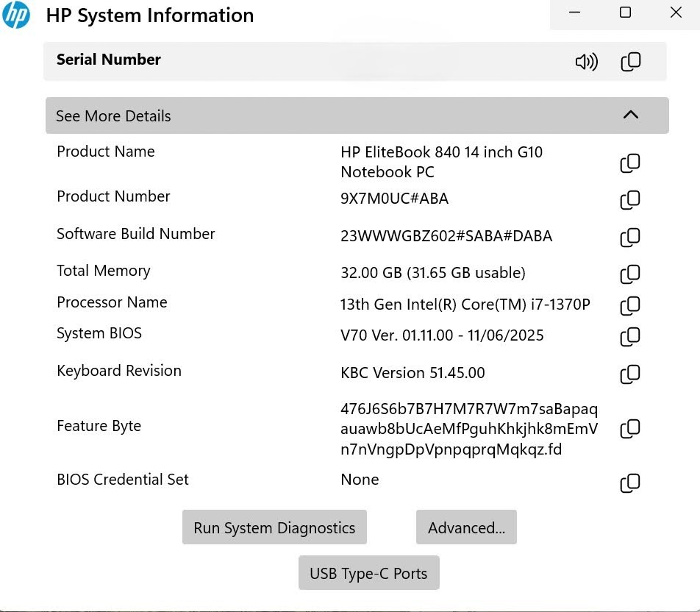
Task: Copy the Total Memory value
Action: 630,274
